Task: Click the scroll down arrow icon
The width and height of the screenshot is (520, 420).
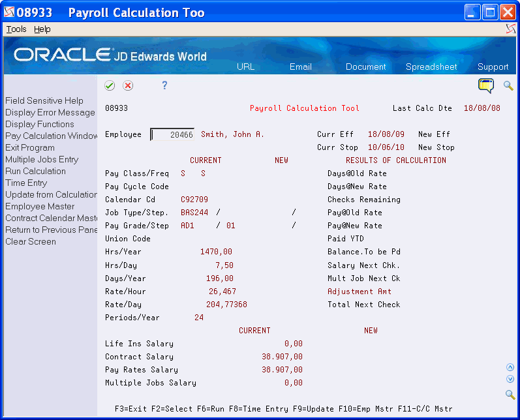Action: point(510,379)
